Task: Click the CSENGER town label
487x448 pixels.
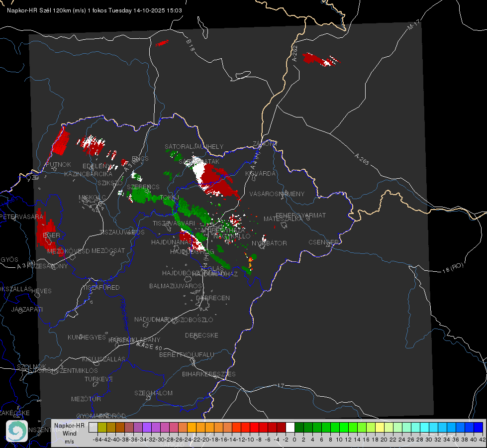Action: [x=323, y=242]
